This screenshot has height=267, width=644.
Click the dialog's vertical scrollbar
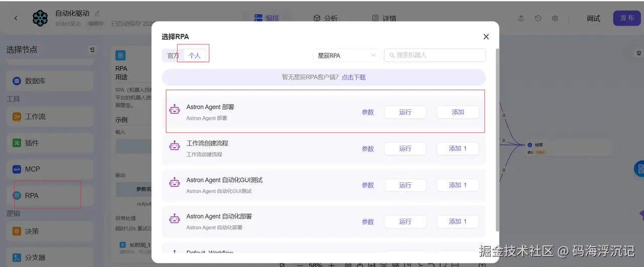click(498, 140)
